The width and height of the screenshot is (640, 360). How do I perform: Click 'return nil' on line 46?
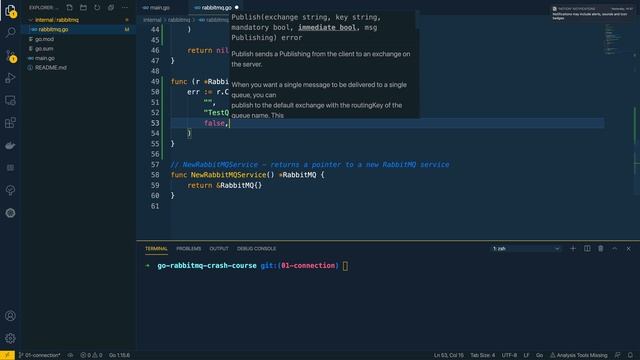(x=208, y=50)
